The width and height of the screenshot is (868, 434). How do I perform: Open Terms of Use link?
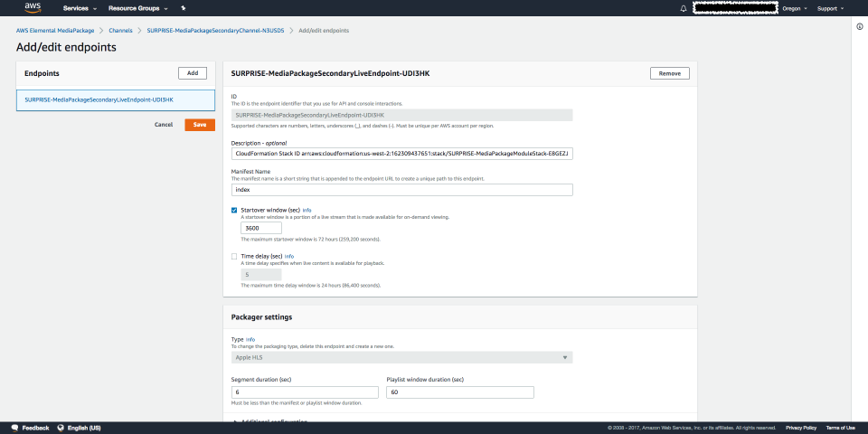click(840, 428)
